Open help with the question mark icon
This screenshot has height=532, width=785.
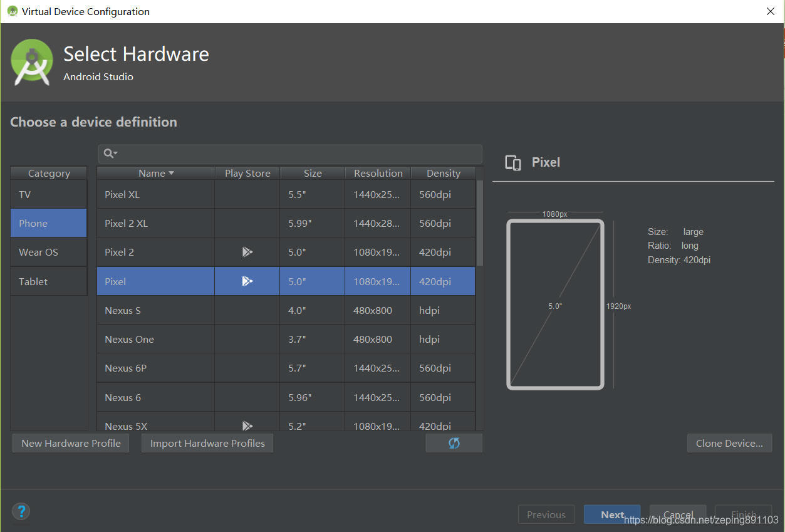point(21,511)
